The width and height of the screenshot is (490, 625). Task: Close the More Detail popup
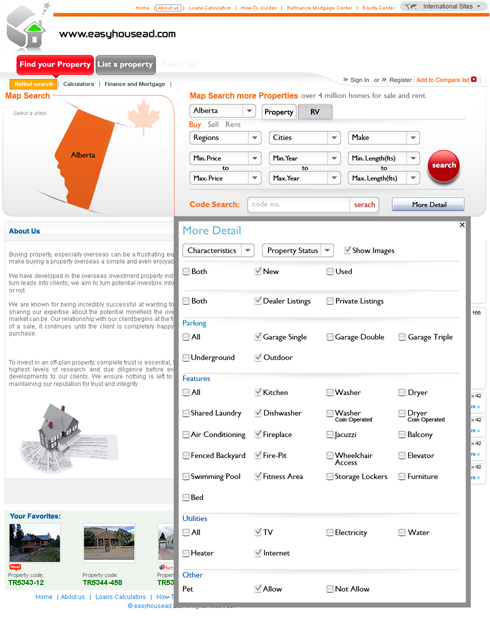click(x=462, y=225)
